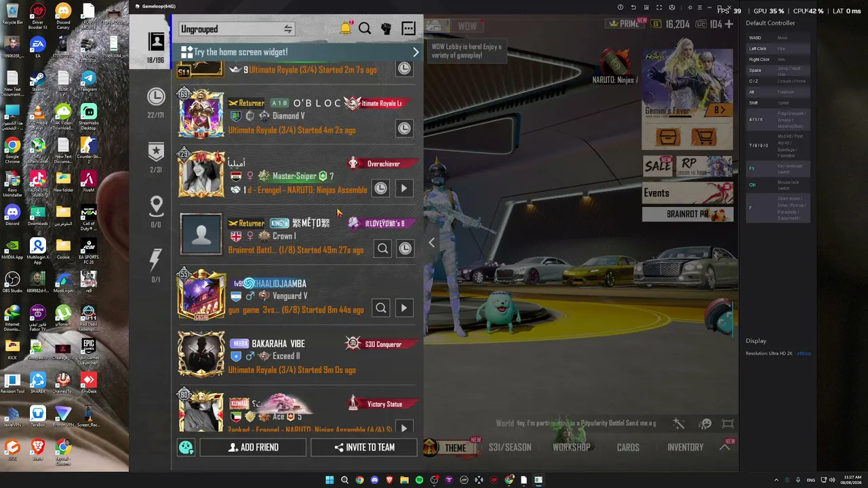Open the Theme tab
The height and width of the screenshot is (488, 868).
coord(455,447)
